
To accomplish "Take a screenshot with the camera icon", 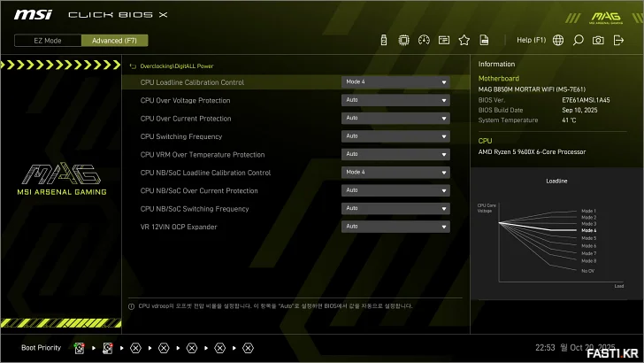I will tap(598, 41).
